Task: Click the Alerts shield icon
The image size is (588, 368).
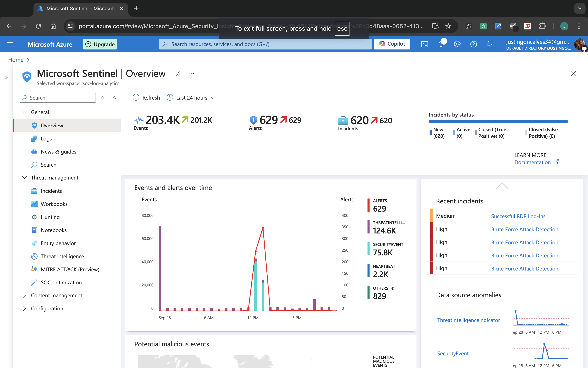Action: pyautogui.click(x=253, y=120)
